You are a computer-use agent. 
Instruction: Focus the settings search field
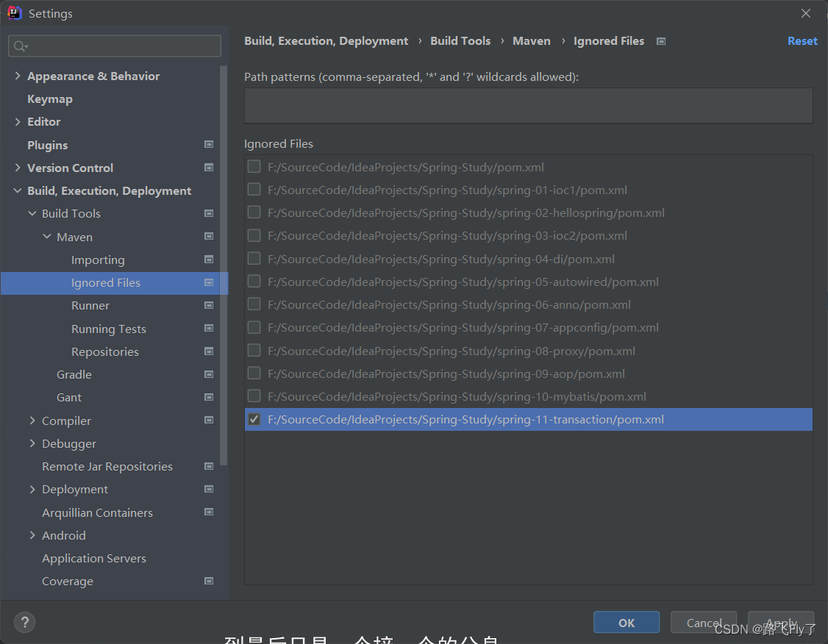click(x=115, y=46)
